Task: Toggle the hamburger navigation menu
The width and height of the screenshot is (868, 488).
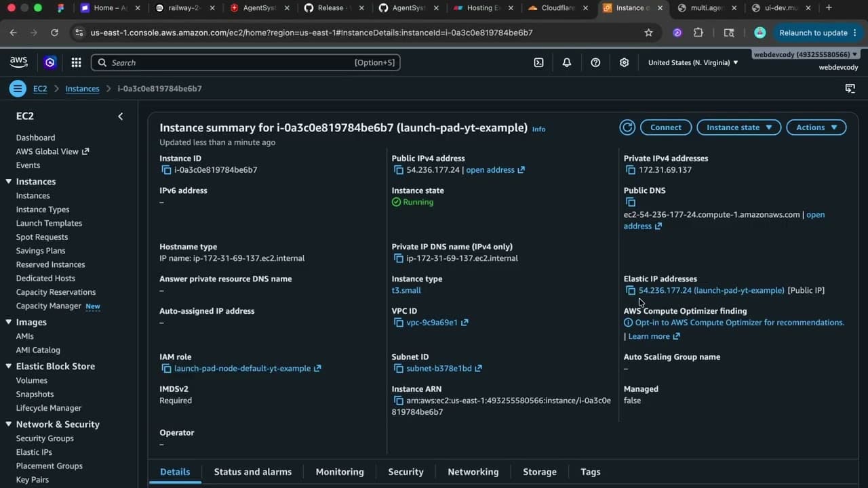Action: tap(18, 89)
